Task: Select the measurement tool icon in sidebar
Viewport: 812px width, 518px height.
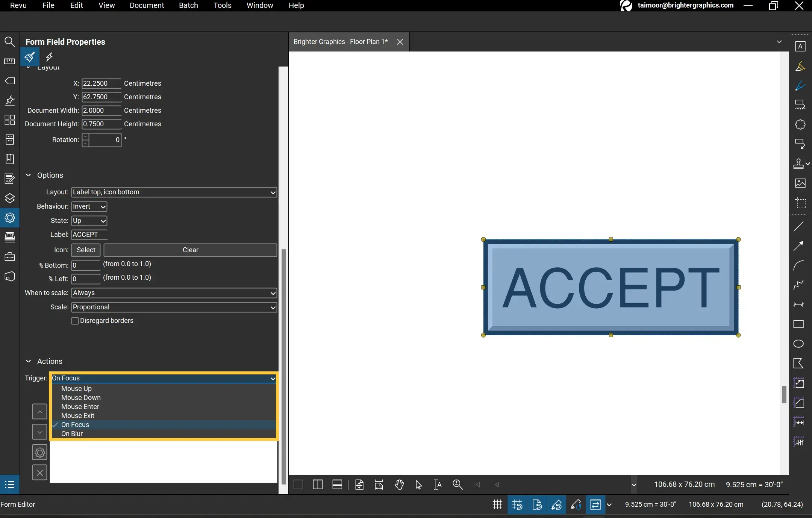Action: (x=9, y=61)
